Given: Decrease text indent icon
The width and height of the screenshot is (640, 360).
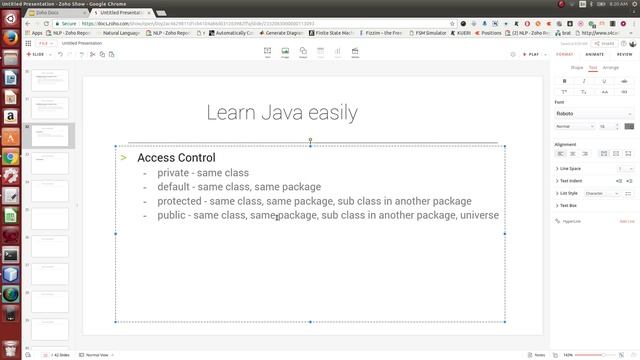Looking at the screenshot, I should click(619, 181).
